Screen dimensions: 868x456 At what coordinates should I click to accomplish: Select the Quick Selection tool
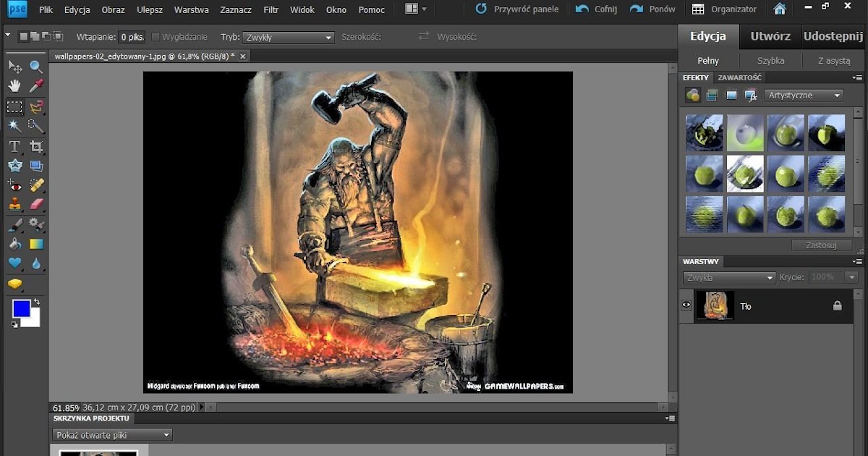(36, 126)
